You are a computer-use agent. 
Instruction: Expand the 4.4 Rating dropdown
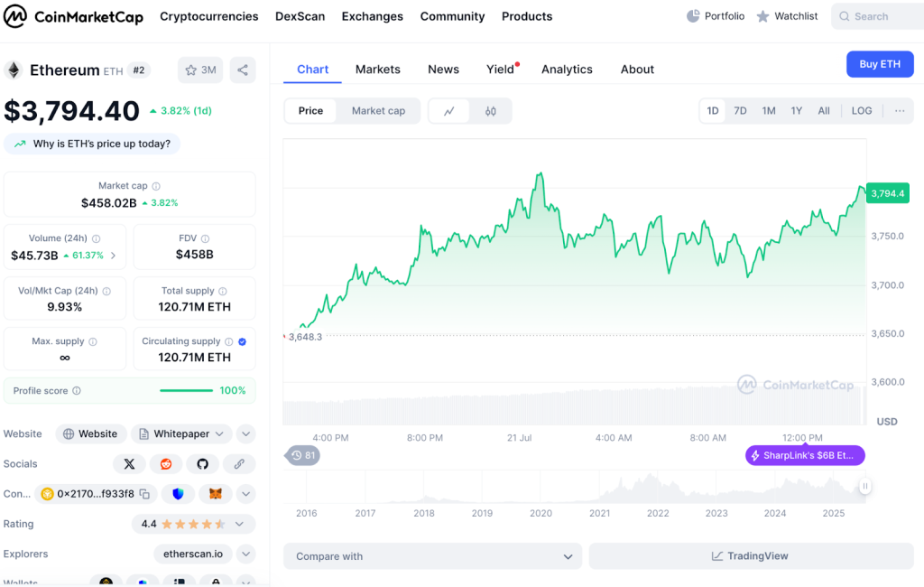(193, 524)
